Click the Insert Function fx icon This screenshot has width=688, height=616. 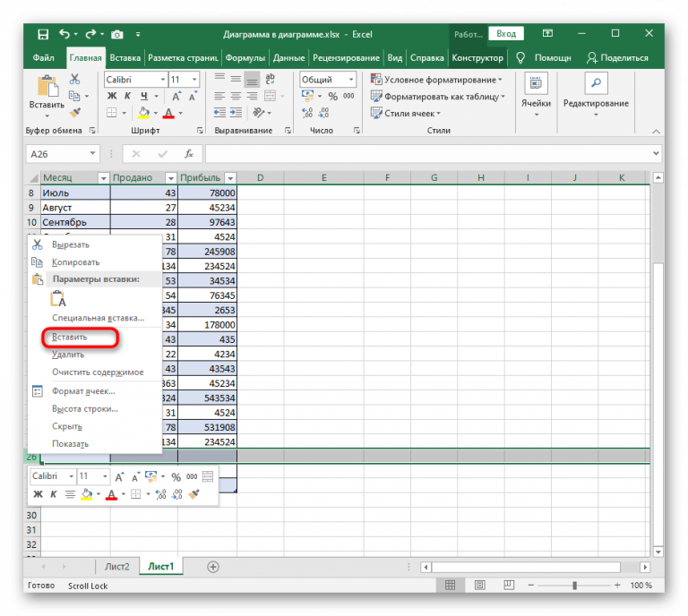pyautogui.click(x=189, y=154)
